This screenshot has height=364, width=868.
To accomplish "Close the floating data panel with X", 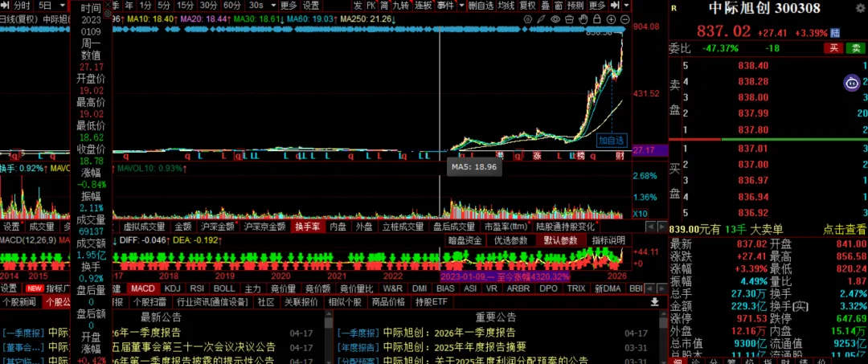I will (108, 3).
